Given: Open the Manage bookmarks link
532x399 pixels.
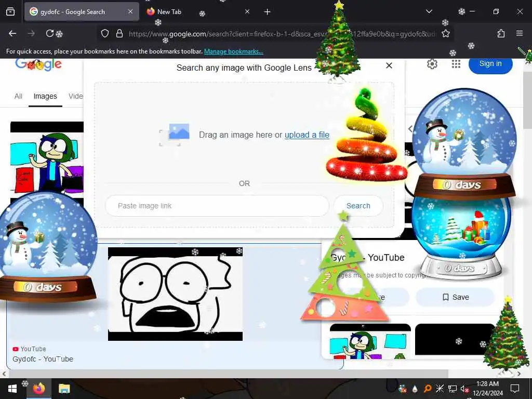Looking at the screenshot, I should [x=233, y=51].
